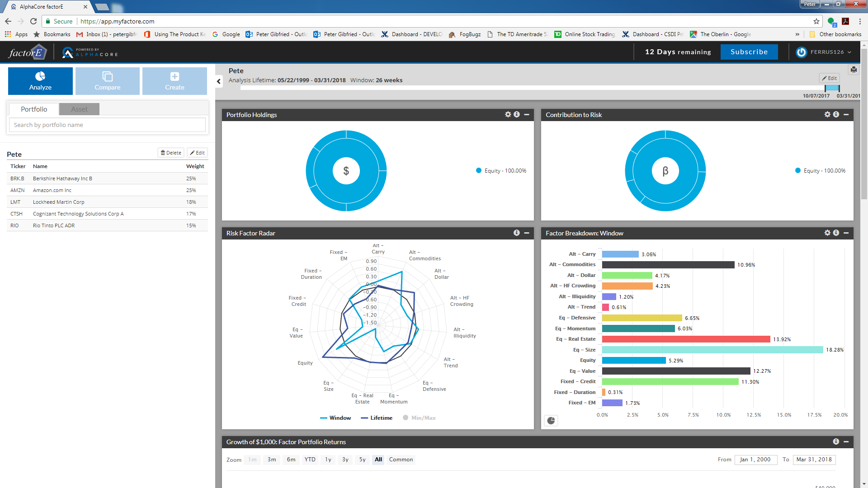Bookmark page with star icon

tap(816, 21)
